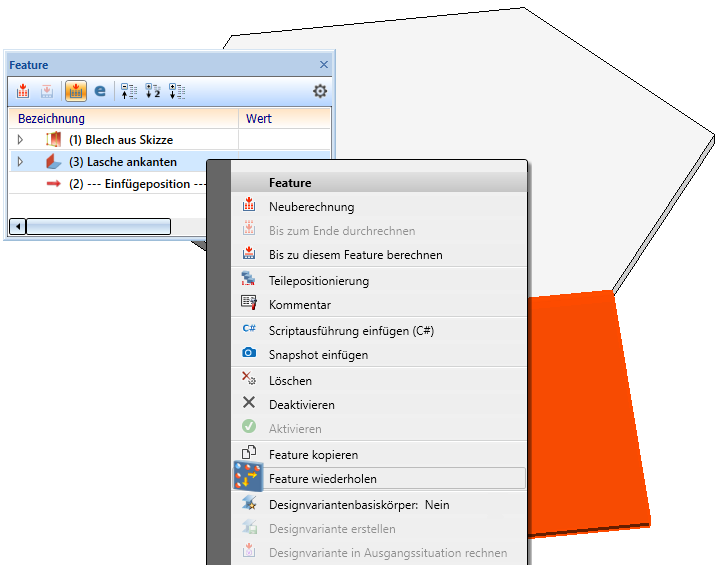The width and height of the screenshot is (719, 565).
Task: Click the Feature kopieren copy icon
Action: click(x=249, y=452)
